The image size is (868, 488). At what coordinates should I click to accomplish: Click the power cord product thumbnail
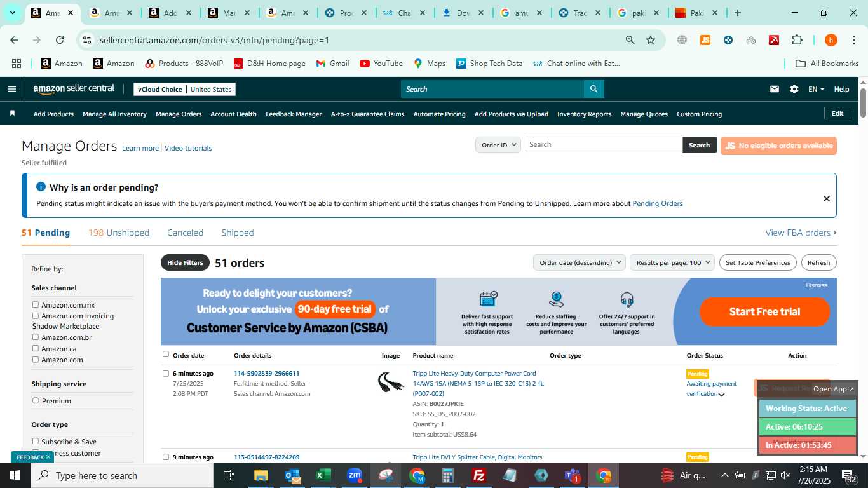[391, 383]
